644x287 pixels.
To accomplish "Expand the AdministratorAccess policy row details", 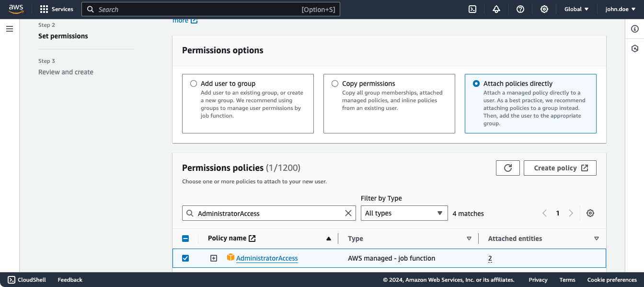I will (214, 258).
